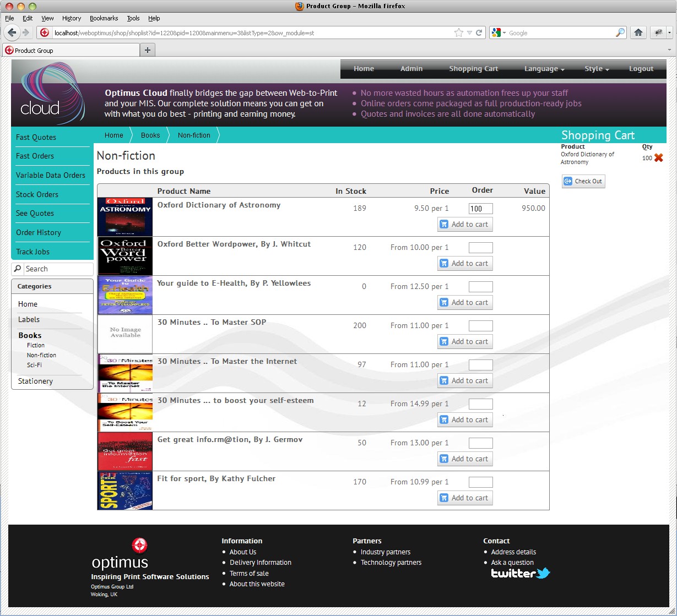Image resolution: width=677 pixels, height=616 pixels.
Task: Select the Product Group browser tab
Action: (x=71, y=50)
